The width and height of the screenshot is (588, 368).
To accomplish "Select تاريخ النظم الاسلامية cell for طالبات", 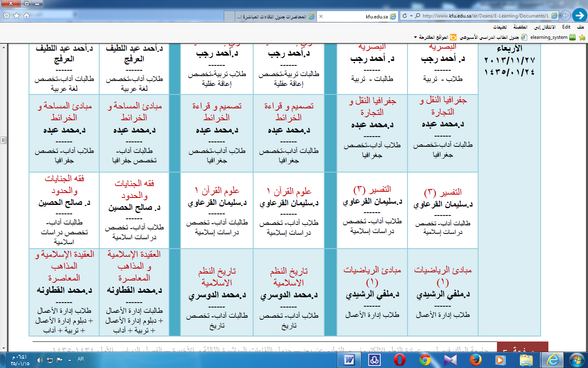I will [217, 292].
